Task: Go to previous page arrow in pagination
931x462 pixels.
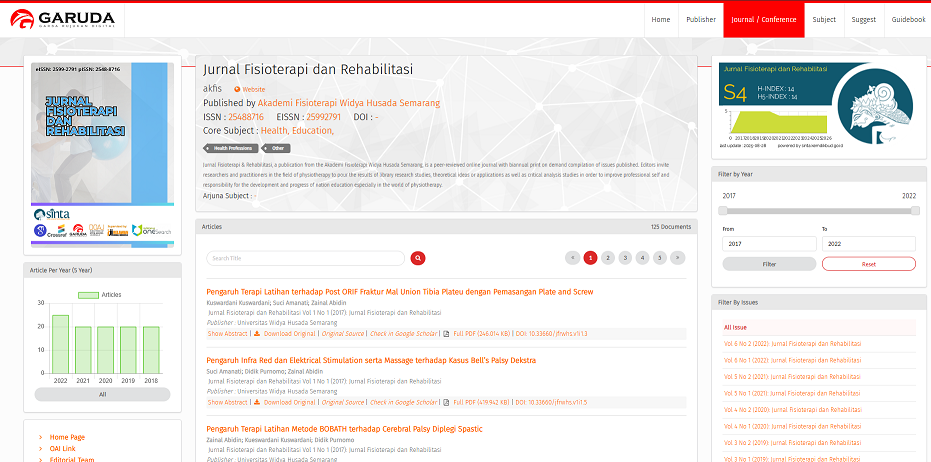Action: (572, 258)
